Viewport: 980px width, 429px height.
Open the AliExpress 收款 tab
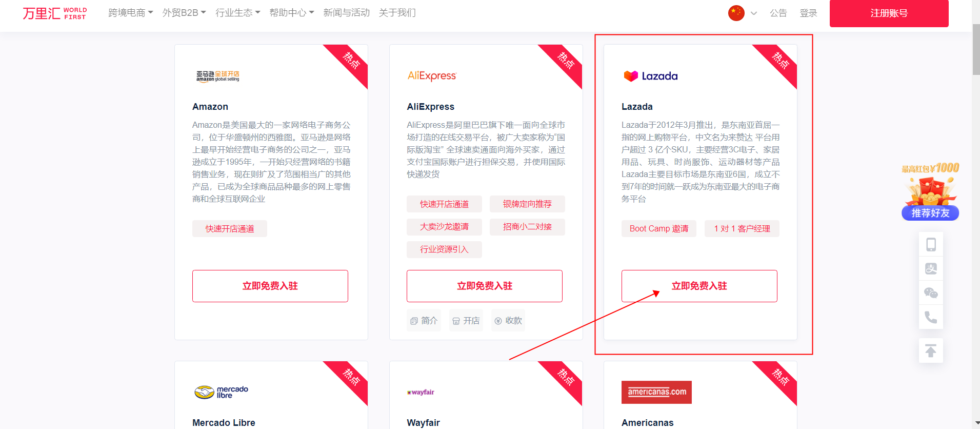pyautogui.click(x=508, y=321)
